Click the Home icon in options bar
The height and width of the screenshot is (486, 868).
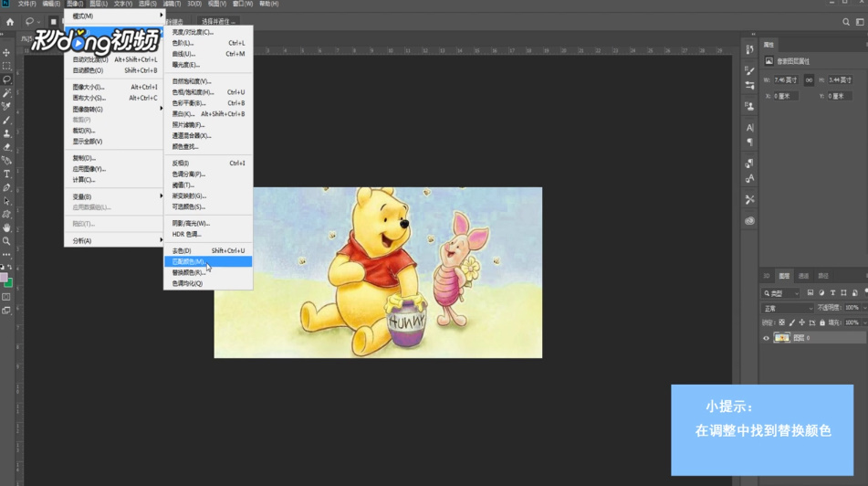coord(10,22)
